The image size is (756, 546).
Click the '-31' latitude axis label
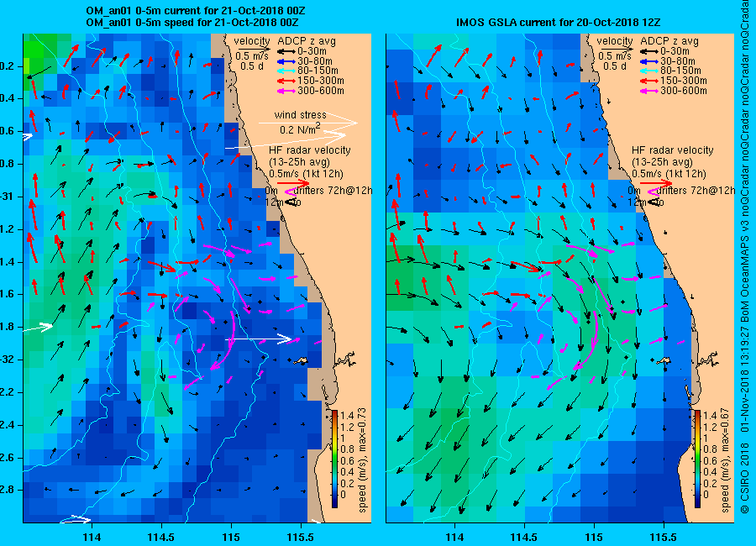pyautogui.click(x=9, y=197)
